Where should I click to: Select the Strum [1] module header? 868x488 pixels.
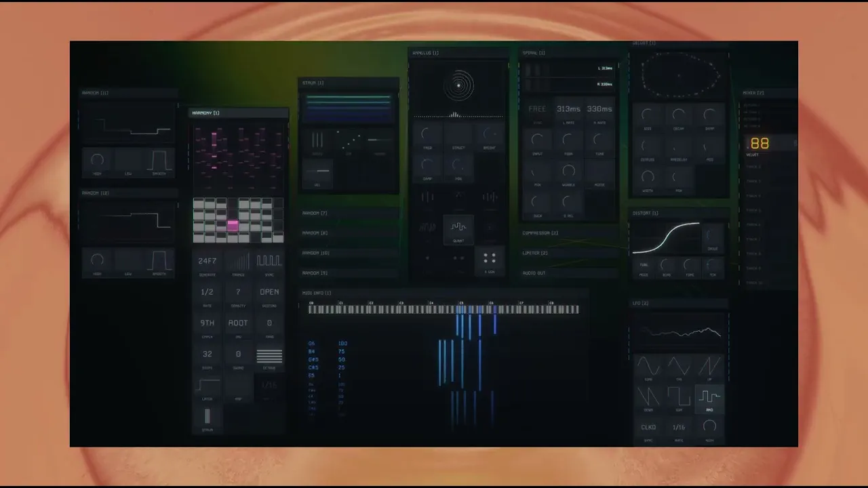(x=349, y=83)
